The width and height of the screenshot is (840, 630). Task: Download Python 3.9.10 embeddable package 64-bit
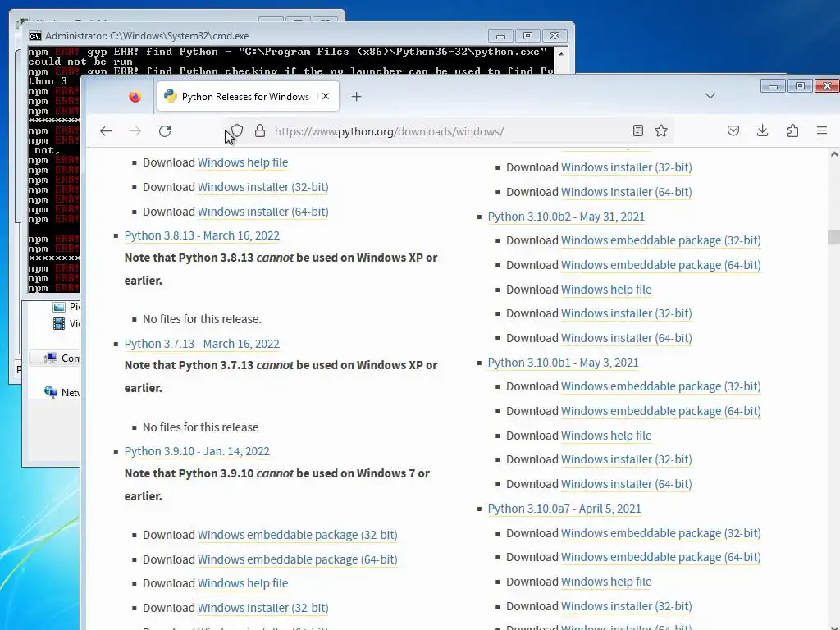(297, 559)
